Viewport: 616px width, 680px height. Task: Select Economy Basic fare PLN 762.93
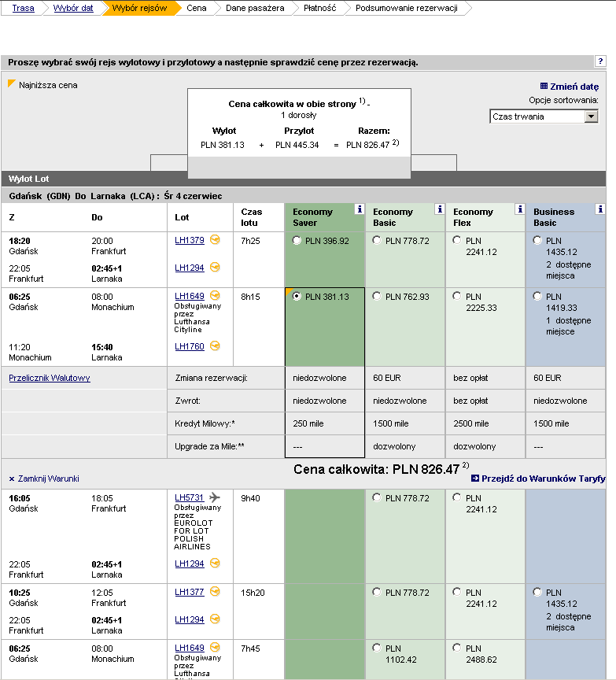coord(377,296)
